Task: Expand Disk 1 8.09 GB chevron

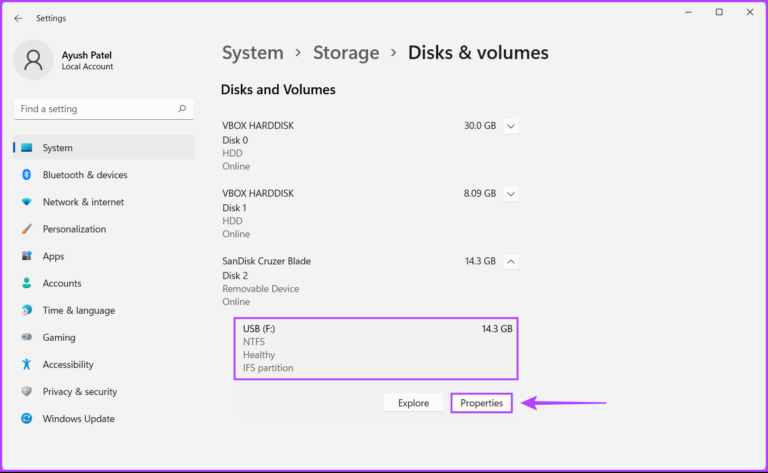Action: click(510, 193)
